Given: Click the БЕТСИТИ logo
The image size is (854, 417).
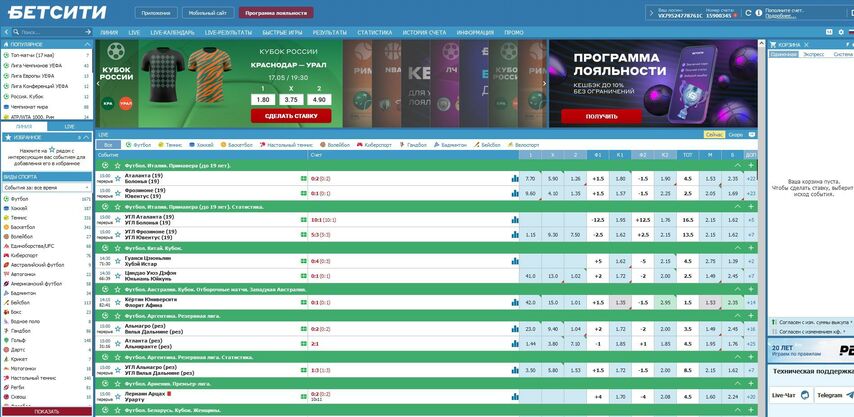Looking at the screenshot, I should (x=57, y=13).
